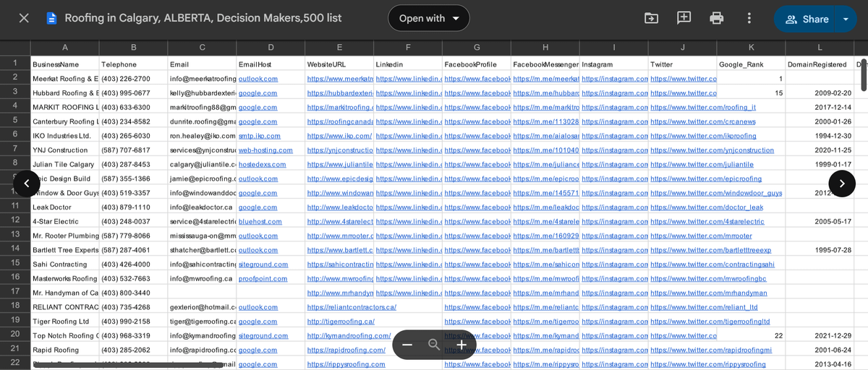Open the twitter.com/ikoroofing link
This screenshot has width=868, height=370.
703,136
